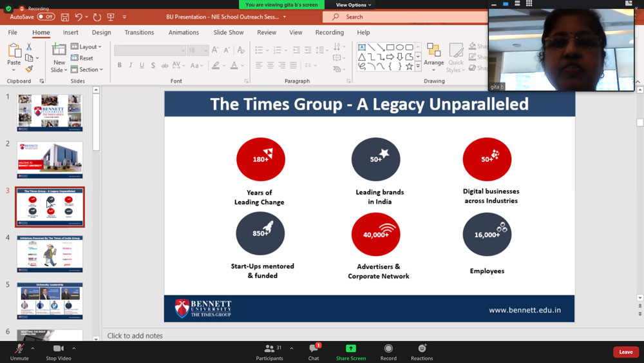644x363 pixels.
Task: Reset the slide layout
Action: 82,58
